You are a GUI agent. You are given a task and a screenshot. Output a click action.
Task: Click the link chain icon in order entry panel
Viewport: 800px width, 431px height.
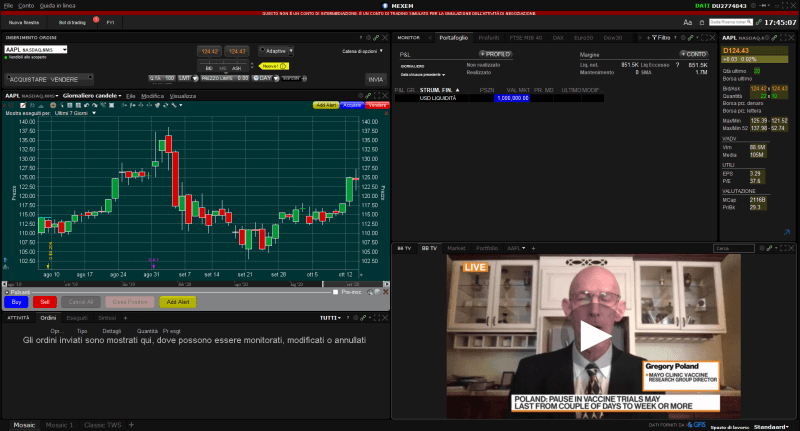[x=376, y=38]
